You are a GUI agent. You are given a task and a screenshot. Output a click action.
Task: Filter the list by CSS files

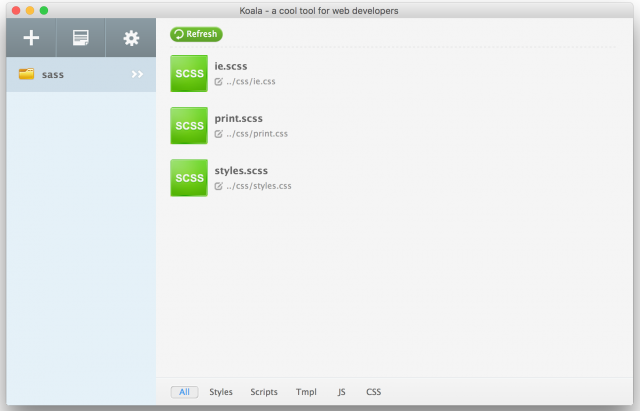pos(373,392)
